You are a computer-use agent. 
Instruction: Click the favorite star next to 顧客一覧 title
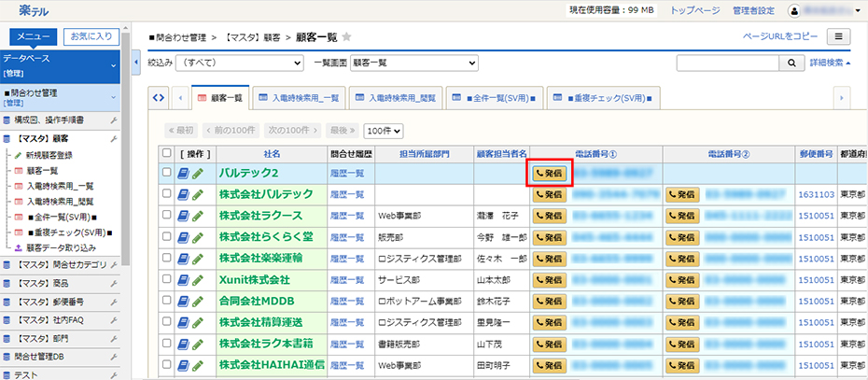tap(347, 36)
